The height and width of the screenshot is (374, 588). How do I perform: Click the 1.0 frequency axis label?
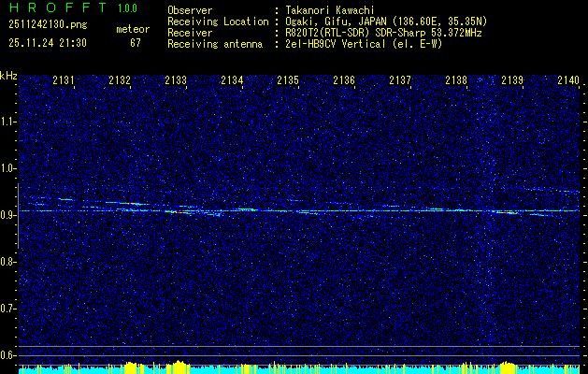pos(7,168)
